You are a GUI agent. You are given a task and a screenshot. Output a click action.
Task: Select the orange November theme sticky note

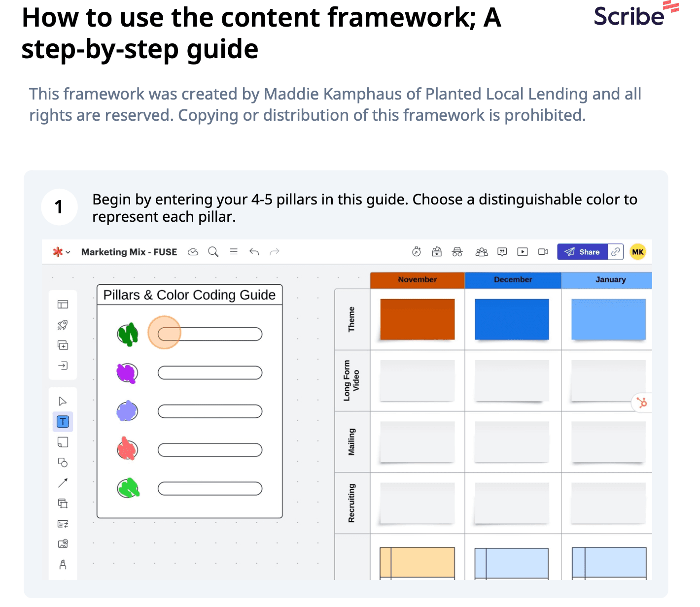pos(418,319)
